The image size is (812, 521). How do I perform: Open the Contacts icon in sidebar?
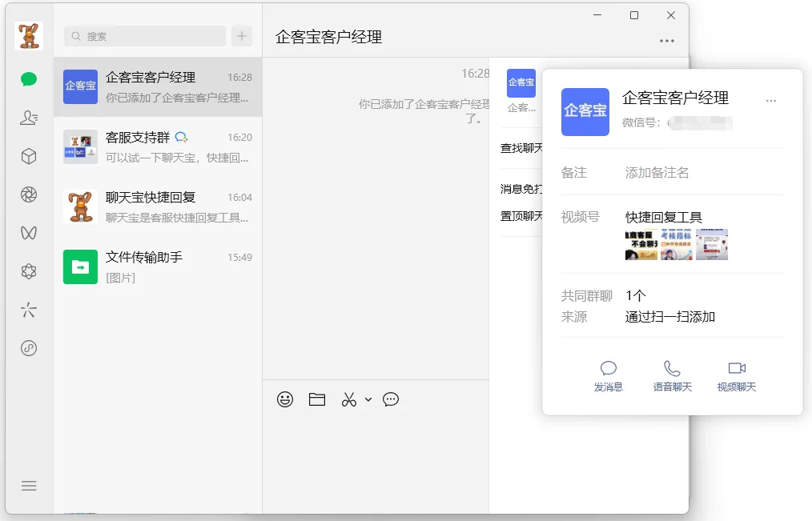coord(29,118)
